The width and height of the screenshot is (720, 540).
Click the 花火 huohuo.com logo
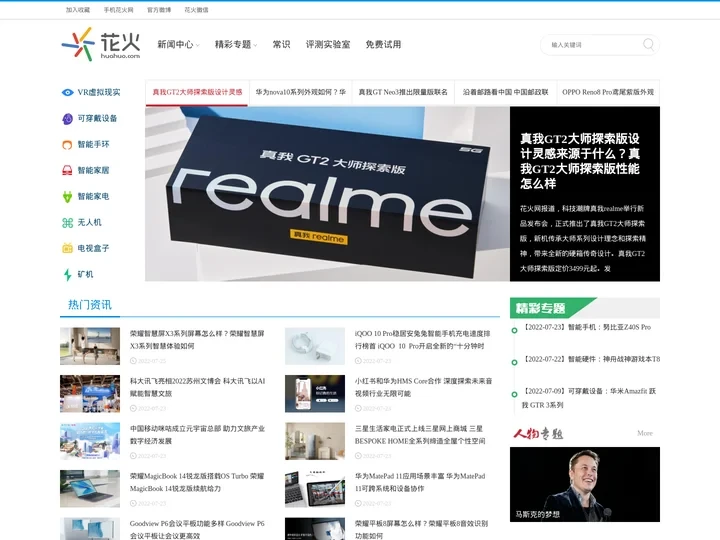point(101,44)
